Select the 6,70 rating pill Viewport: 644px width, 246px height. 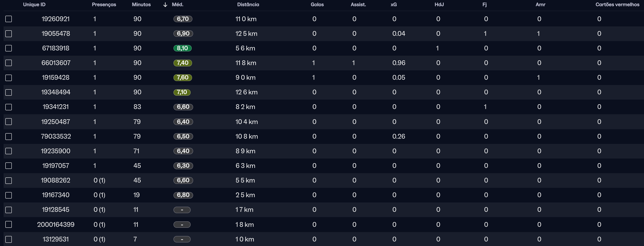[183, 19]
